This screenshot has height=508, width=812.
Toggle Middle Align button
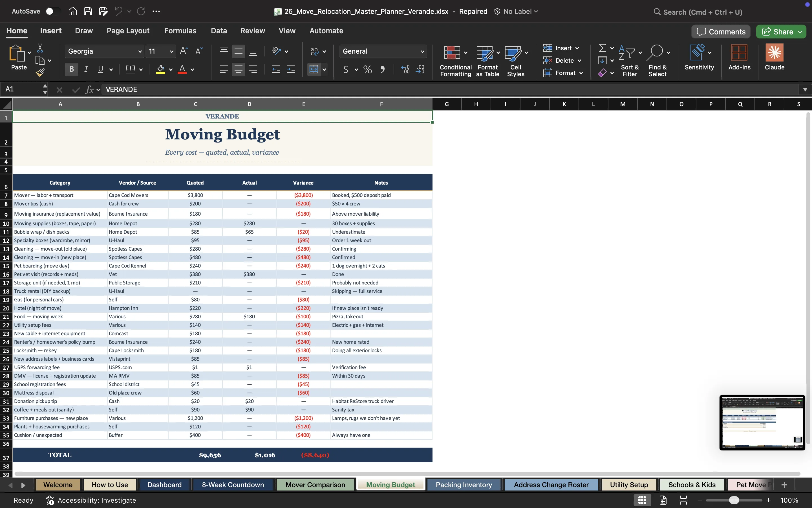point(238,51)
